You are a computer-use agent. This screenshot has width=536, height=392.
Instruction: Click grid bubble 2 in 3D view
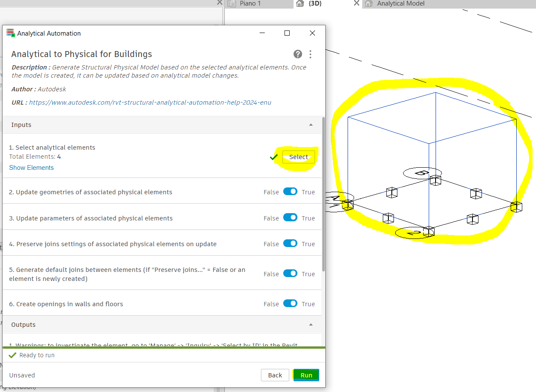pos(414,233)
